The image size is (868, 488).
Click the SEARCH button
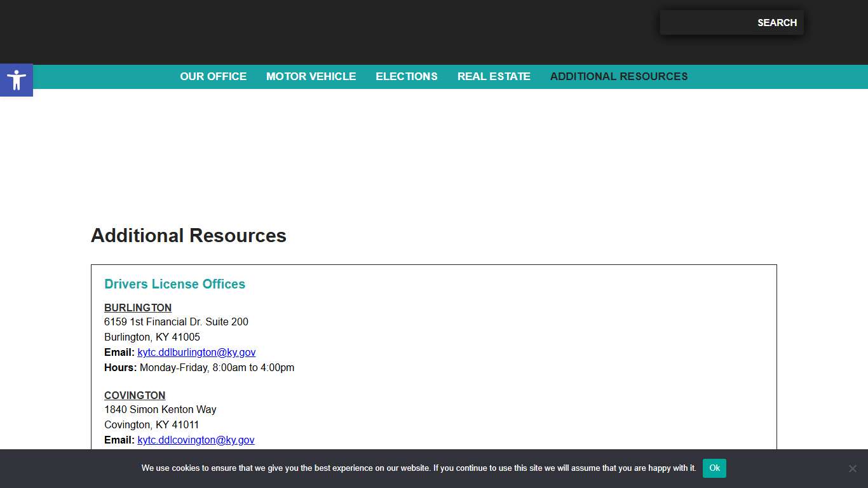[776, 22]
